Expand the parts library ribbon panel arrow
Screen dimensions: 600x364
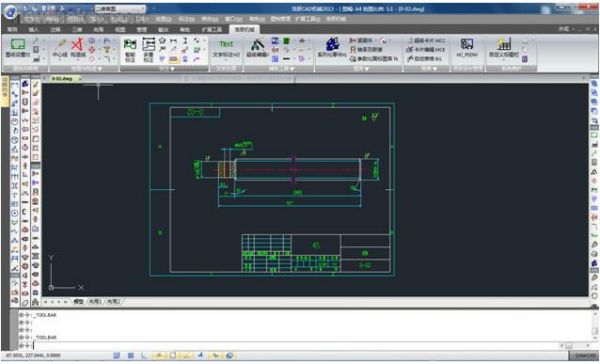367,69
